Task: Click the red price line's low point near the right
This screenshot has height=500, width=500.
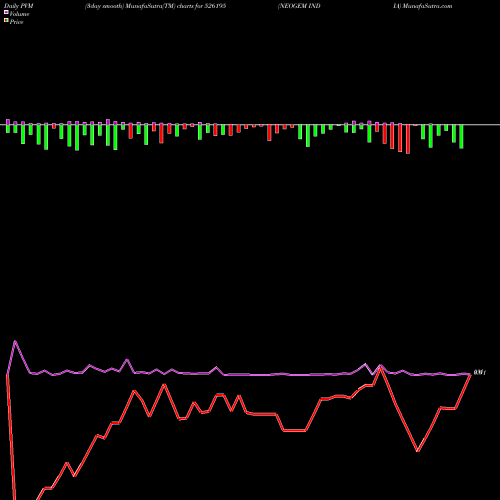Action: 418,451
